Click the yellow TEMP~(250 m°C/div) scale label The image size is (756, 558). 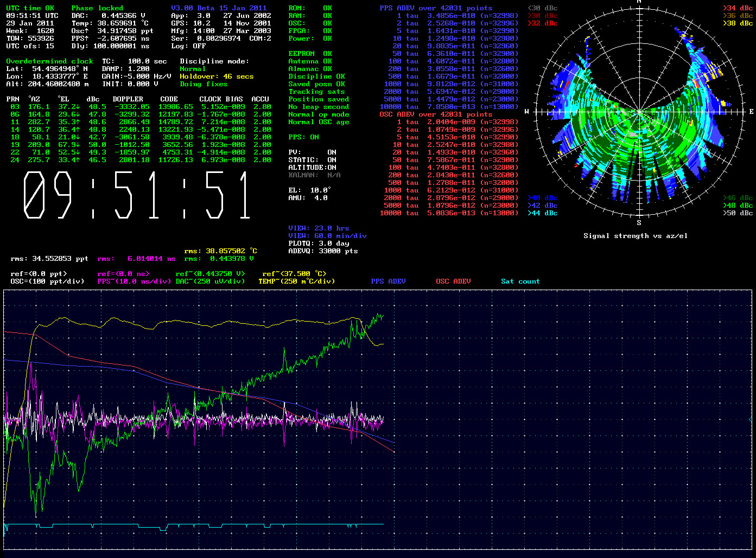pyautogui.click(x=296, y=281)
